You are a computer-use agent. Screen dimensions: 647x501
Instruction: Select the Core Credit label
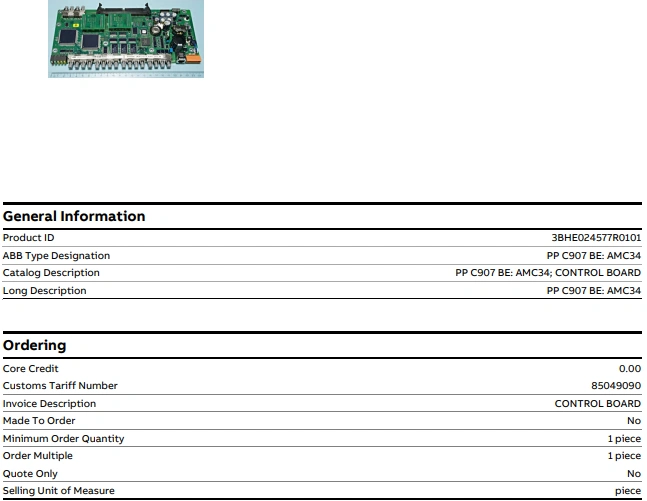30,369
